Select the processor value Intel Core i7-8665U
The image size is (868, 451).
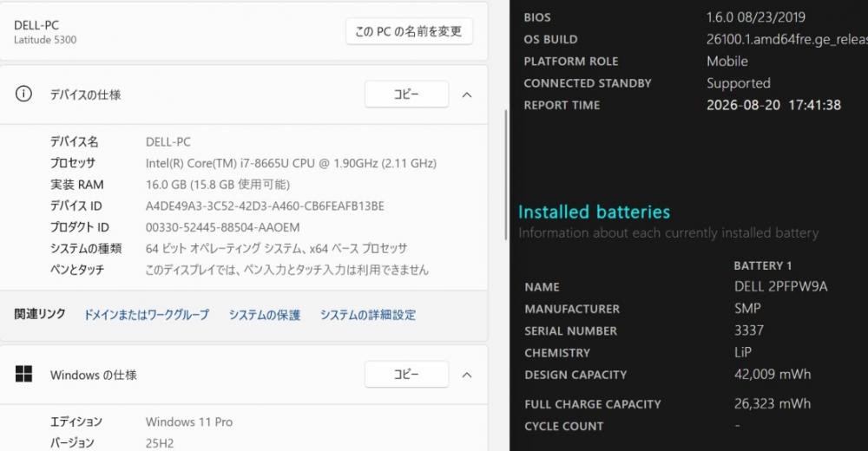click(x=291, y=163)
